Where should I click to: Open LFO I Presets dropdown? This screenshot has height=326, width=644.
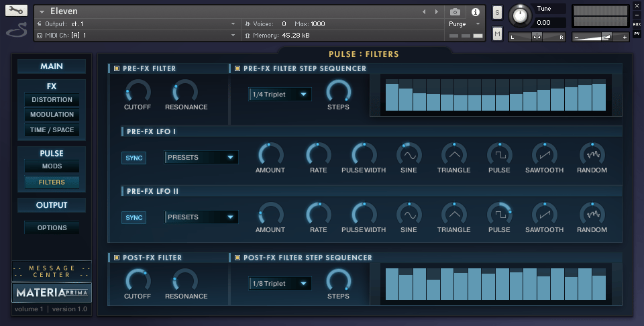click(x=201, y=157)
